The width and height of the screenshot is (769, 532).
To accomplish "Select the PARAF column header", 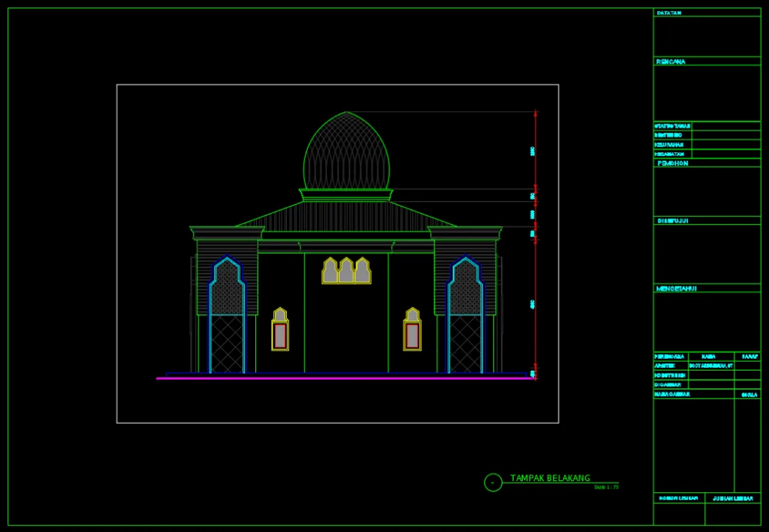I will coord(750,356).
